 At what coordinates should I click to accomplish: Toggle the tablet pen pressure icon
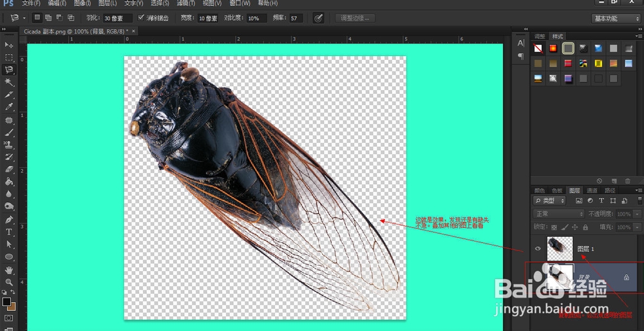pyautogui.click(x=318, y=18)
